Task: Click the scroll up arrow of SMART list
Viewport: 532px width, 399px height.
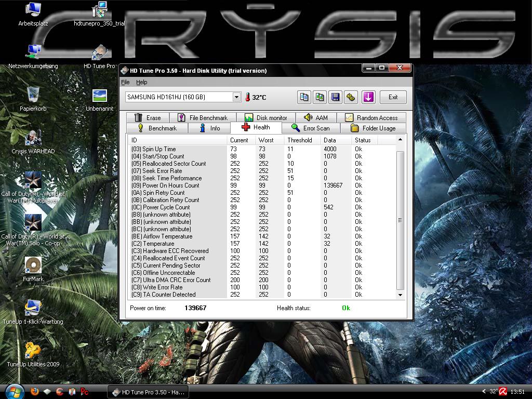Action: coord(400,139)
